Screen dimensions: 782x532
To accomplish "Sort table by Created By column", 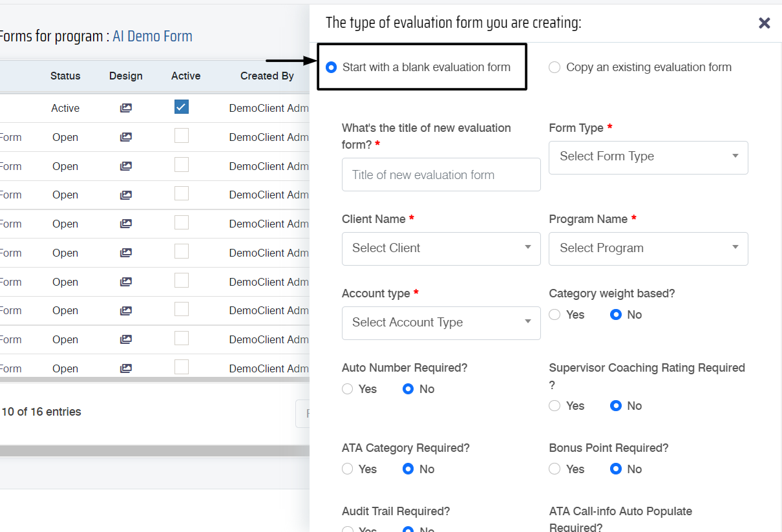I will (267, 76).
